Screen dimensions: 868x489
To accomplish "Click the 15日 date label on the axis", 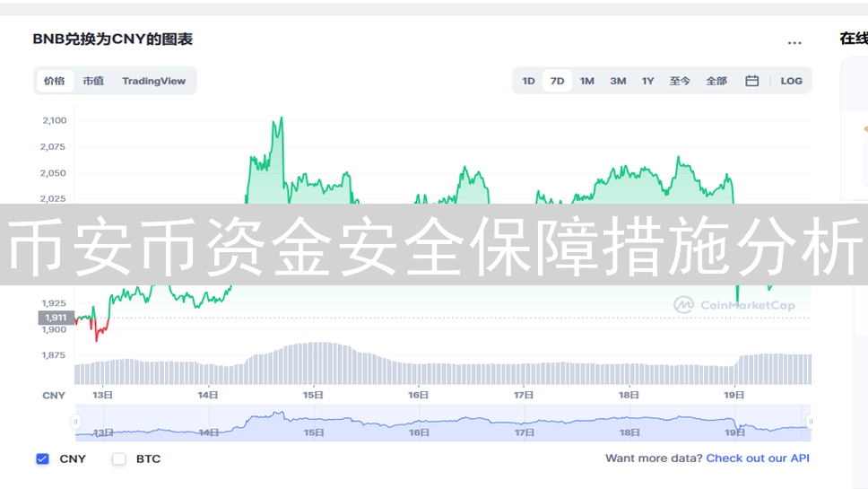I will (313, 396).
